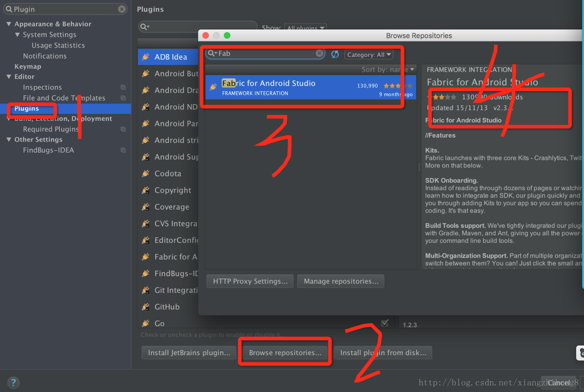
Task: Click the 130,990 downloads count in result row
Action: [367, 86]
